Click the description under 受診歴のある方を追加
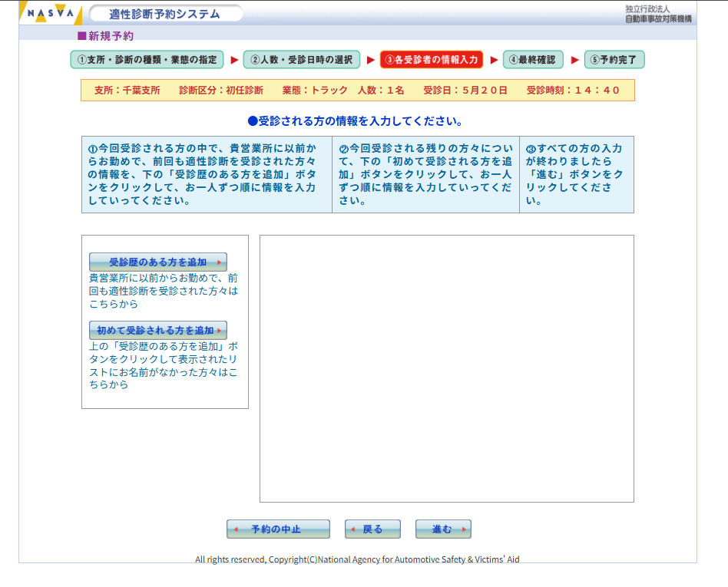The height and width of the screenshot is (587, 728). (164, 291)
